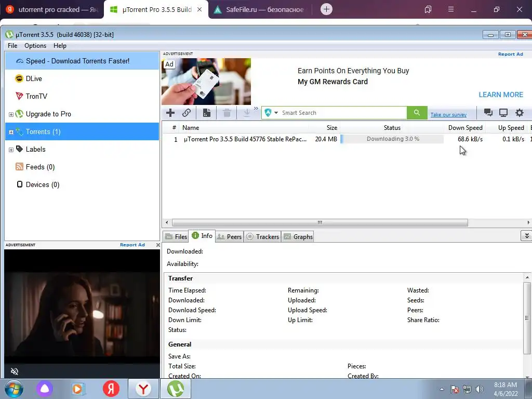The image size is (532, 399).
Task: Open remote monitor icon in toolbar
Action: [503, 113]
